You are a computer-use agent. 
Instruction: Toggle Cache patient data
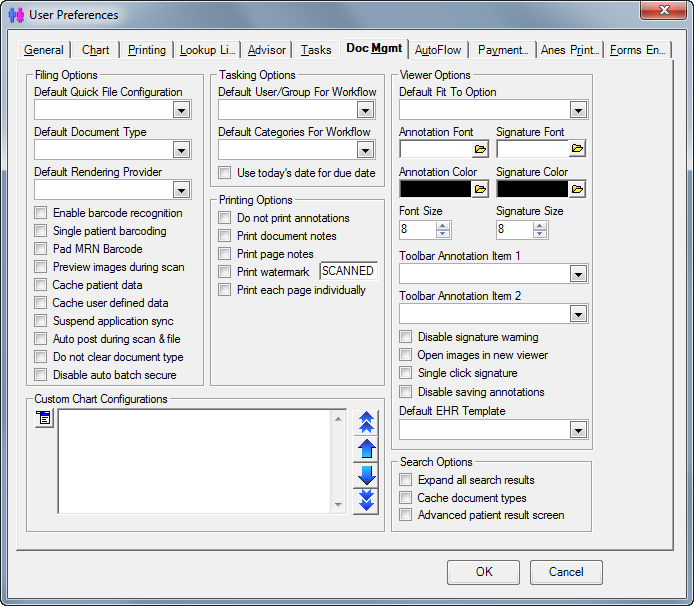pos(41,285)
